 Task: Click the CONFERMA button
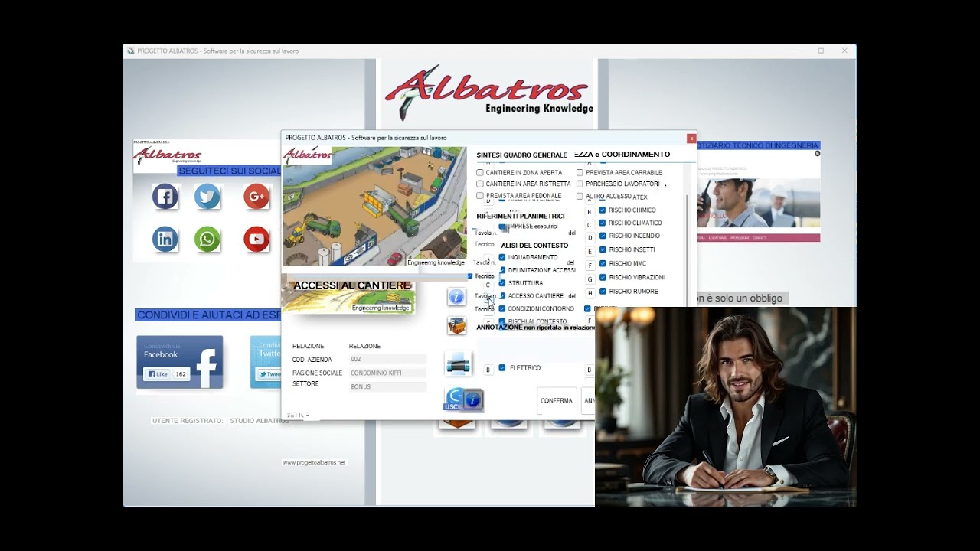(557, 401)
